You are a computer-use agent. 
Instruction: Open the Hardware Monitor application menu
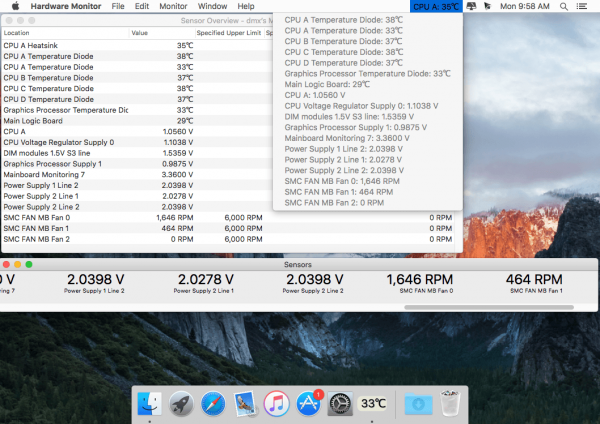click(x=66, y=6)
